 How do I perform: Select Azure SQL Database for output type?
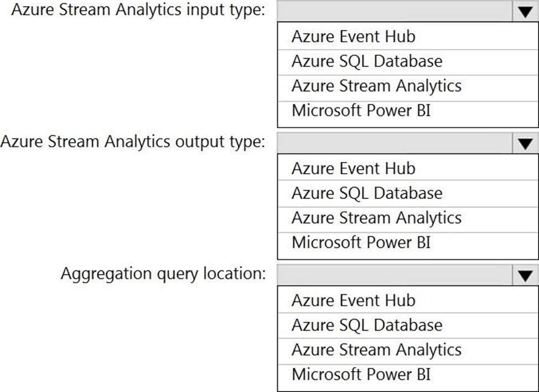click(367, 193)
